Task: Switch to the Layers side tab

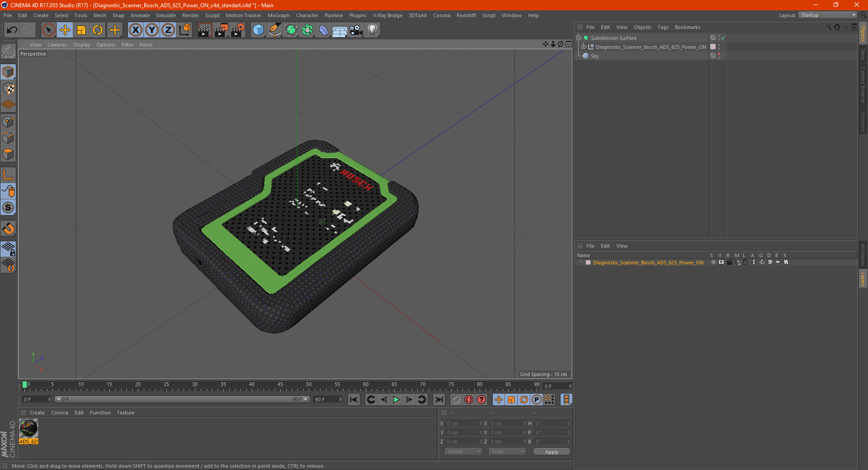Action: pos(863,279)
